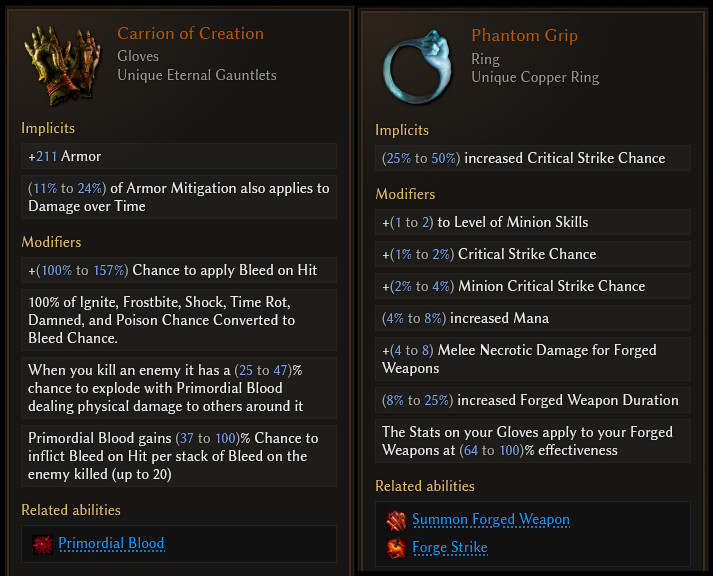Open the Summon Forged Weapon link
713x576 pixels.
(491, 520)
